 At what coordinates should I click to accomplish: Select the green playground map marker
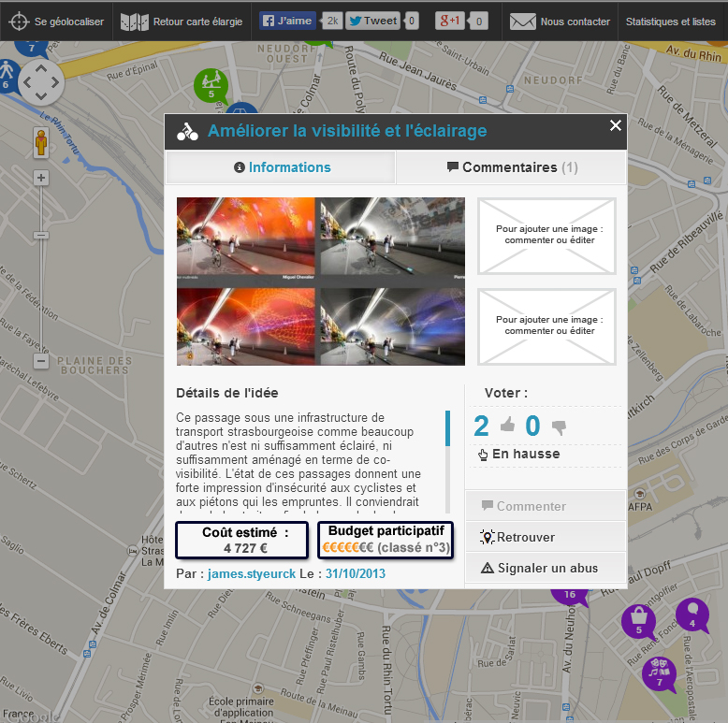pyautogui.click(x=211, y=83)
